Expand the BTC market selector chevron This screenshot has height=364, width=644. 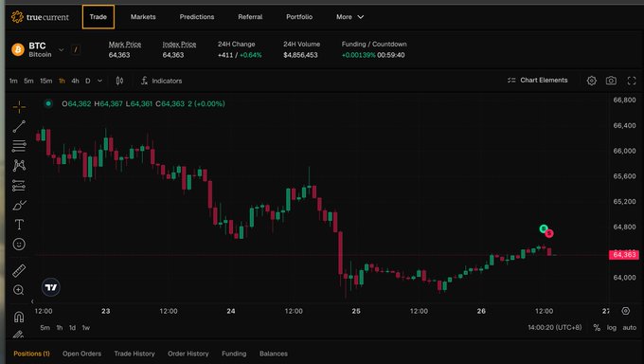point(62,50)
